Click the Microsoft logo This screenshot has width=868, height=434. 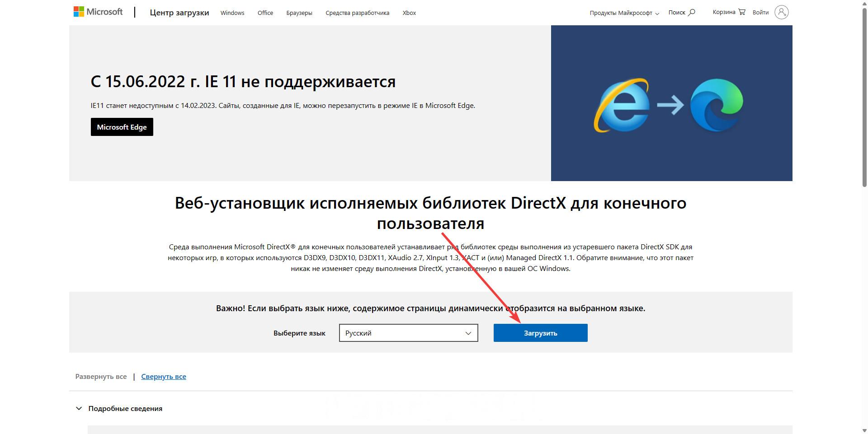(x=98, y=12)
